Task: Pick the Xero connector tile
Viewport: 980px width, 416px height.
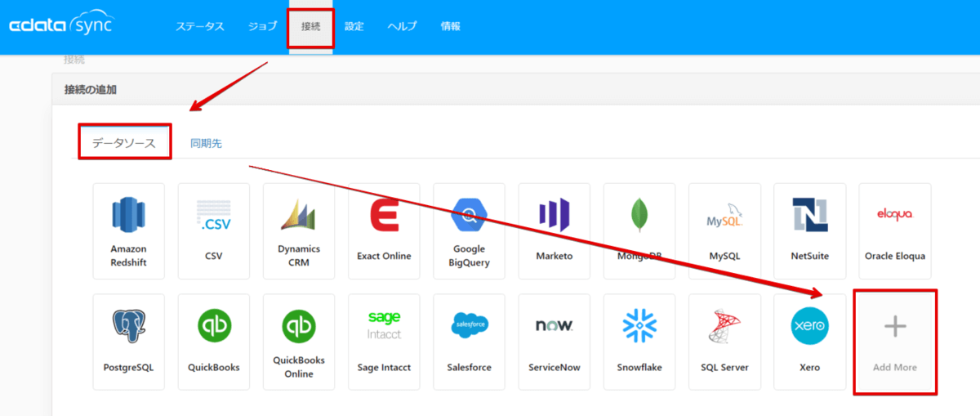Action: point(809,342)
